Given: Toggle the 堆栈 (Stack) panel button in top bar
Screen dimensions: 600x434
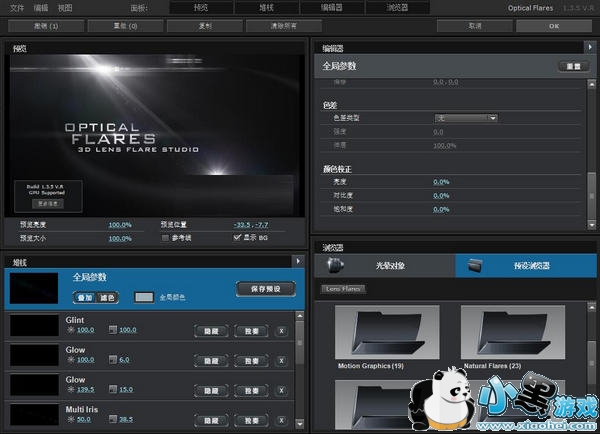Looking at the screenshot, I should [x=267, y=7].
